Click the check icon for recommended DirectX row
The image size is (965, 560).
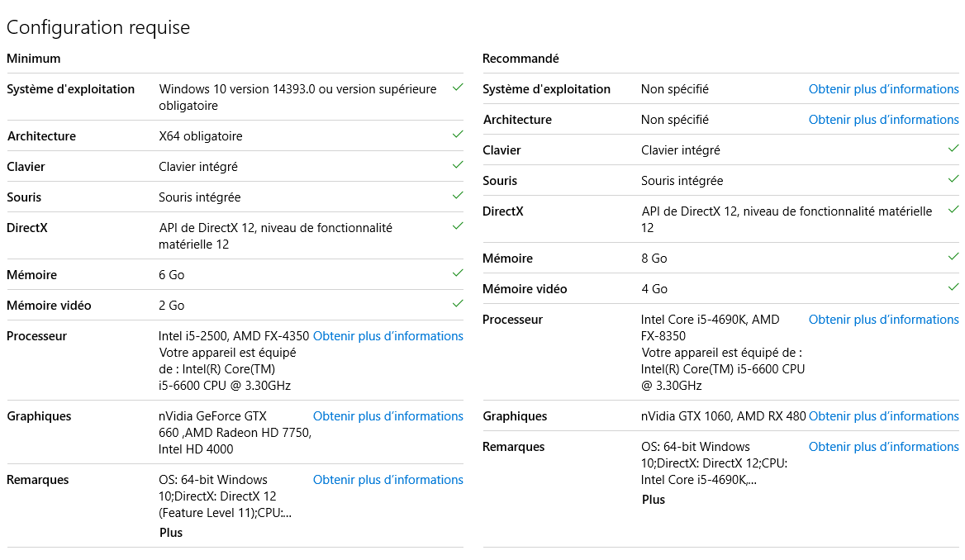(x=953, y=210)
